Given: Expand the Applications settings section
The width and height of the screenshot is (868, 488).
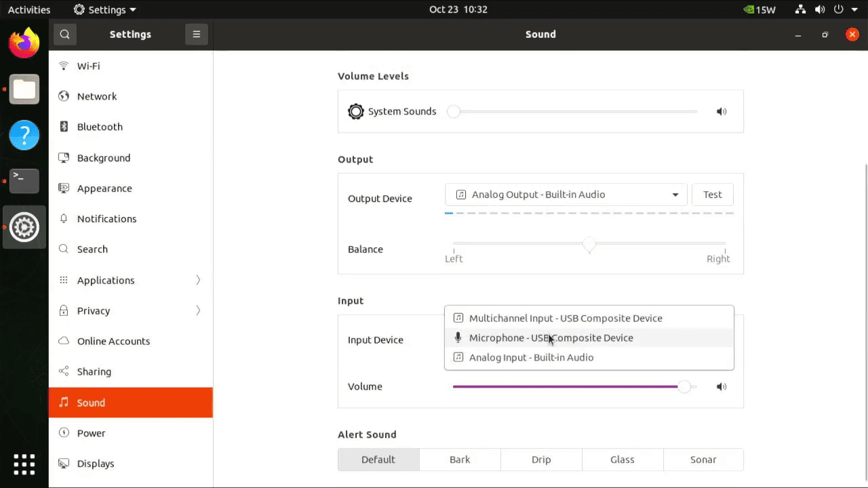Looking at the screenshot, I should pos(130,280).
